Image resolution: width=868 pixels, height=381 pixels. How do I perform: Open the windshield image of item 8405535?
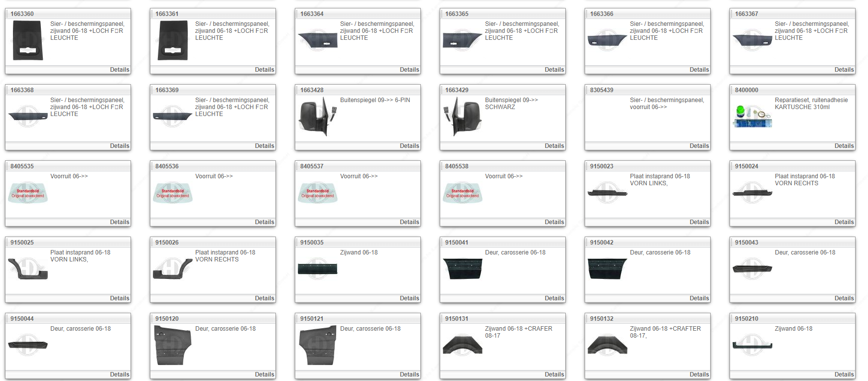(x=28, y=193)
